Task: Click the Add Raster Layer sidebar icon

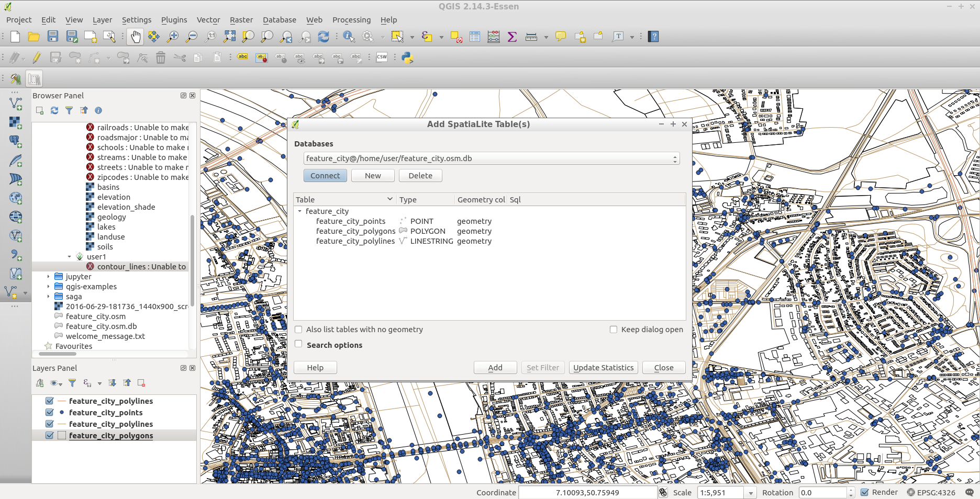Action: (16, 122)
